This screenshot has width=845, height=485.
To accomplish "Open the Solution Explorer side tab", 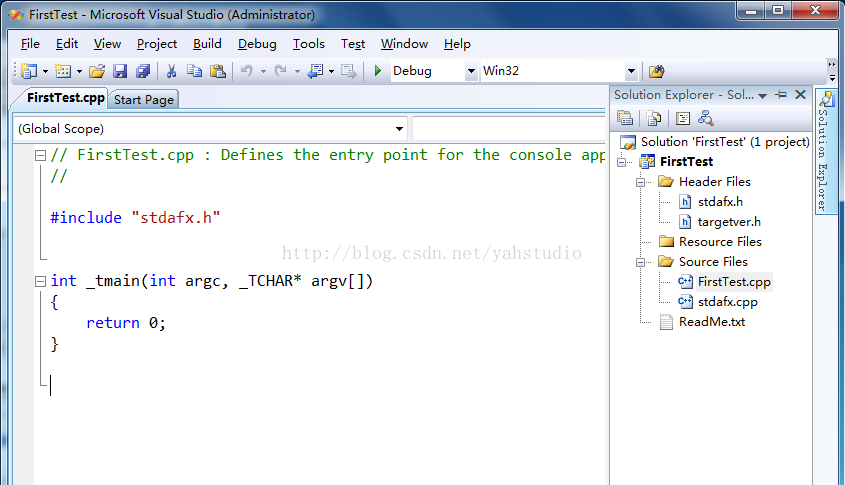I will 825,151.
